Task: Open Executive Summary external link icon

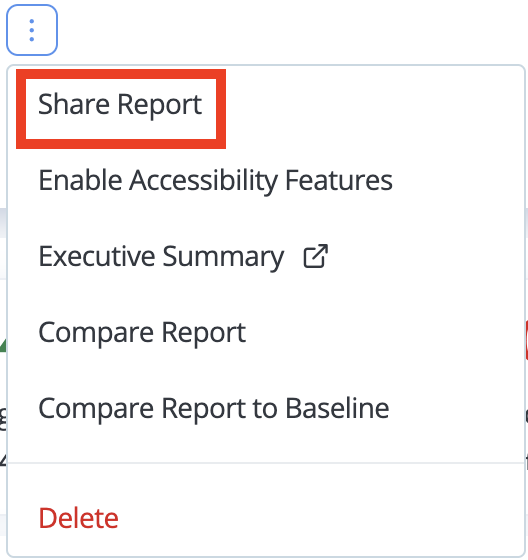Action: click(x=315, y=256)
